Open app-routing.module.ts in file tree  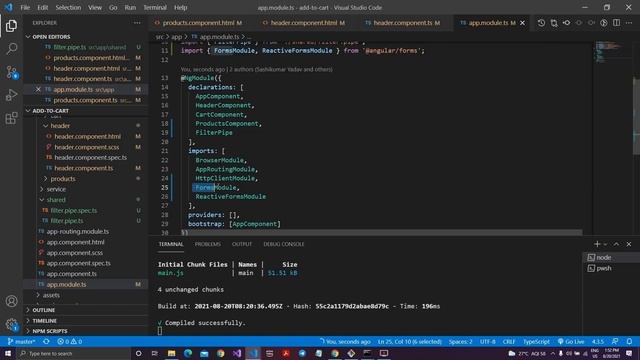(x=78, y=231)
